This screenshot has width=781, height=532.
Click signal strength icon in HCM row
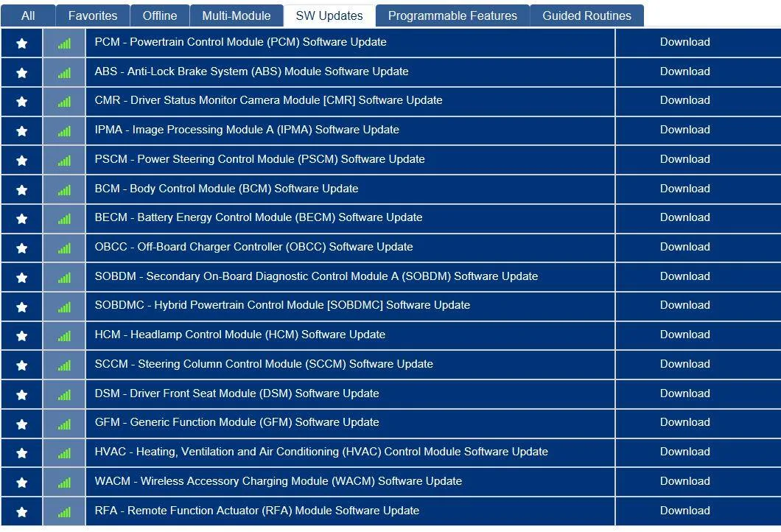click(64, 336)
